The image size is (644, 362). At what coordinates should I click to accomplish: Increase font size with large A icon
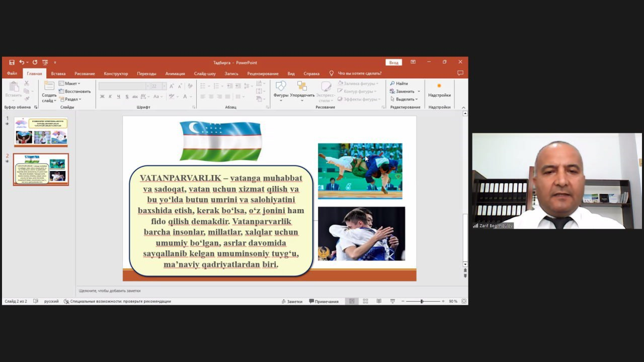[172, 86]
